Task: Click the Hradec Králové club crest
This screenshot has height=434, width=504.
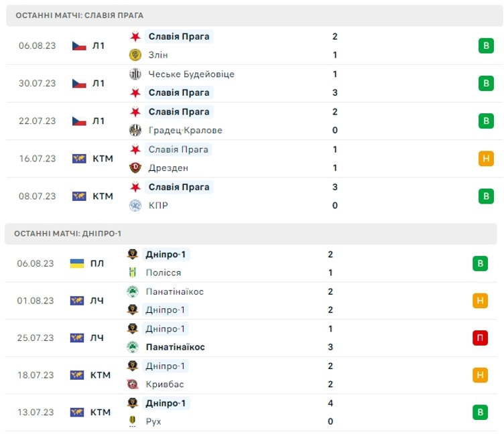Action: (x=135, y=131)
